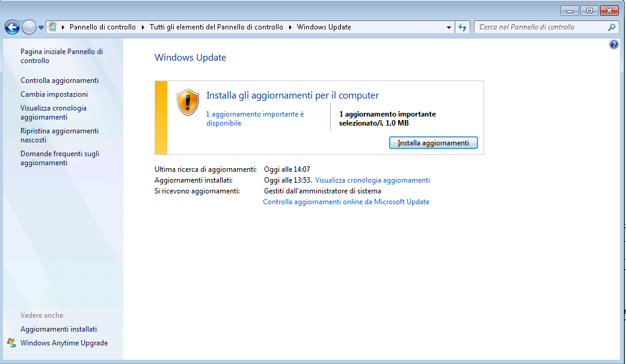Click the 'Si ricevono aggiornamenti:' label
The height and width of the screenshot is (364, 626).
coord(197,191)
